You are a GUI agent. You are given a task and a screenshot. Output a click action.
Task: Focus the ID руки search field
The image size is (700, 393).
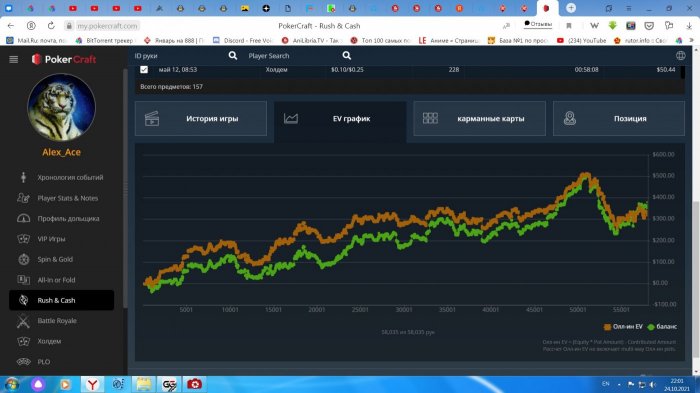pyautogui.click(x=179, y=56)
